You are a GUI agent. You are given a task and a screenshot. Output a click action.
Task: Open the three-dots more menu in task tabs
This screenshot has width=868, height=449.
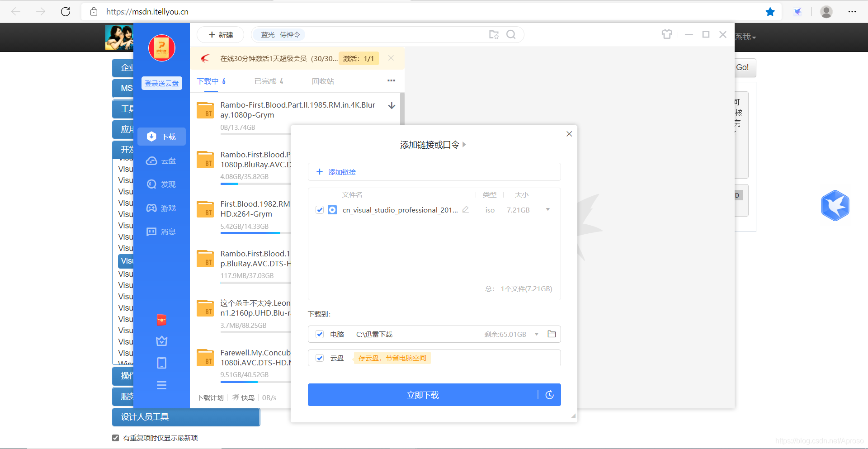[x=392, y=80]
